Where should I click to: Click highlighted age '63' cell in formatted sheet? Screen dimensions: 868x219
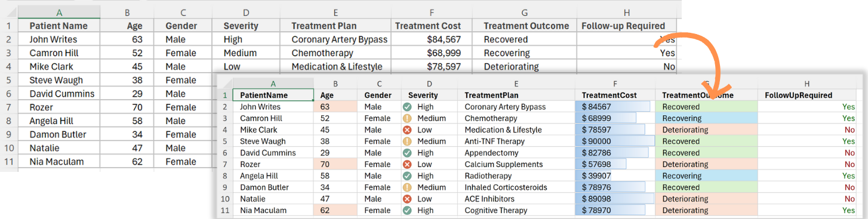tap(335, 107)
